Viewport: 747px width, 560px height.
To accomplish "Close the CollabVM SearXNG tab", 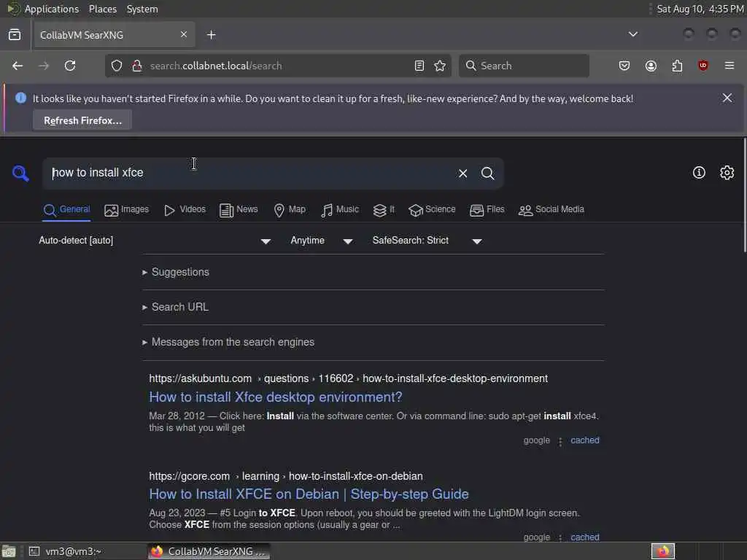I will (184, 34).
